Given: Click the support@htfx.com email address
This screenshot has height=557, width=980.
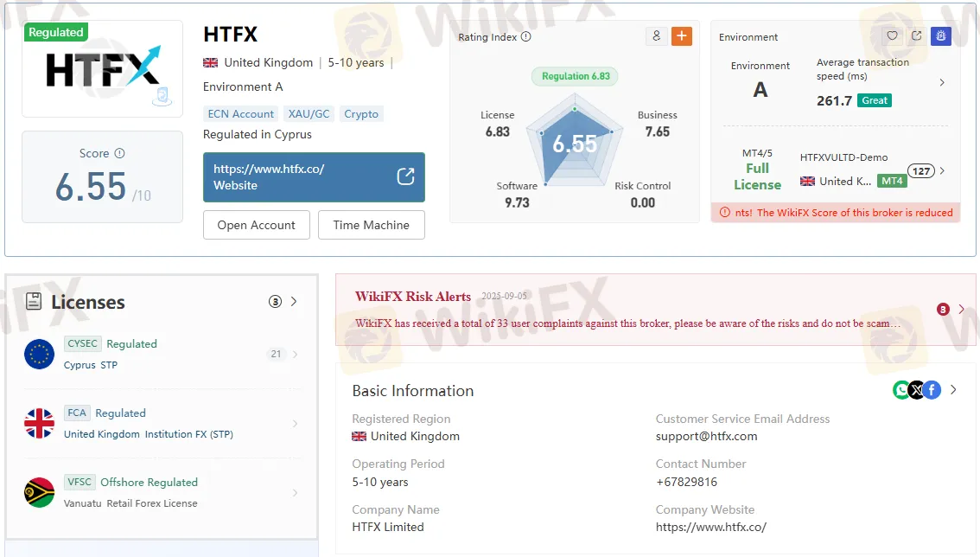Looking at the screenshot, I should coord(706,436).
